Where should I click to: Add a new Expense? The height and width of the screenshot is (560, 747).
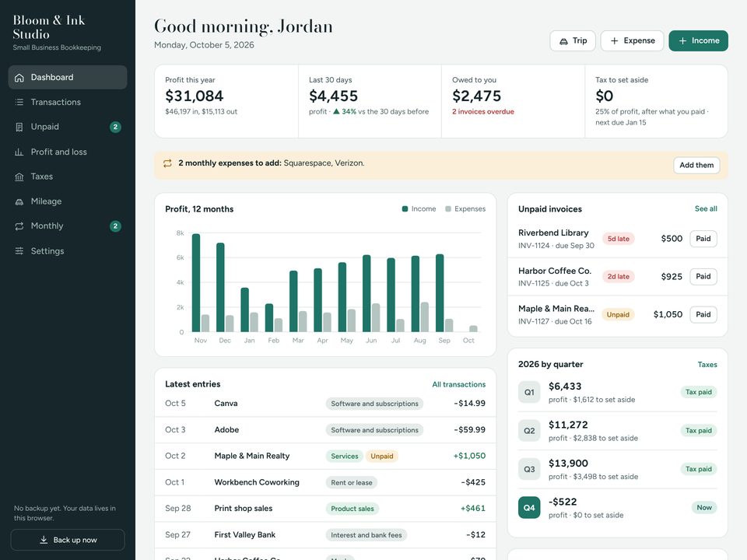632,41
